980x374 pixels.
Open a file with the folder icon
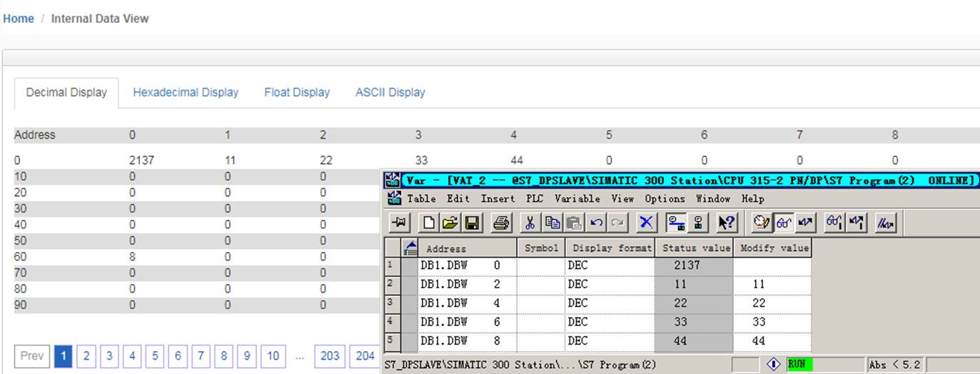tap(450, 223)
